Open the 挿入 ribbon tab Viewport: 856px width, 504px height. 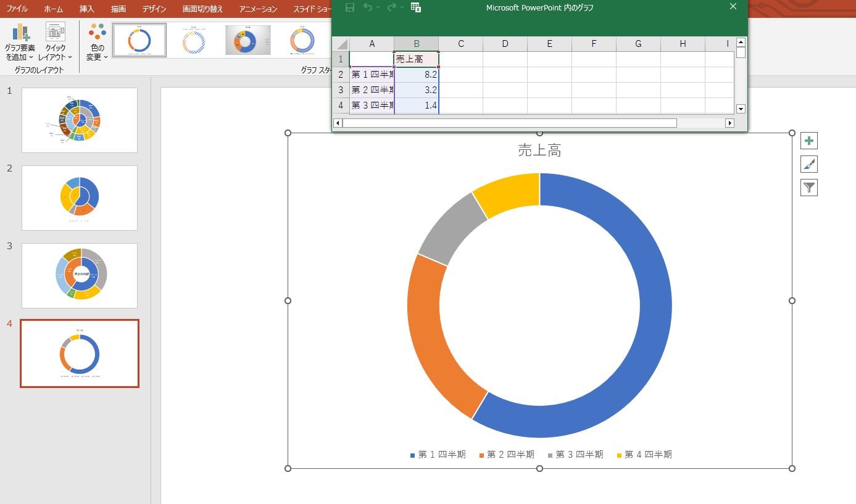coord(87,9)
